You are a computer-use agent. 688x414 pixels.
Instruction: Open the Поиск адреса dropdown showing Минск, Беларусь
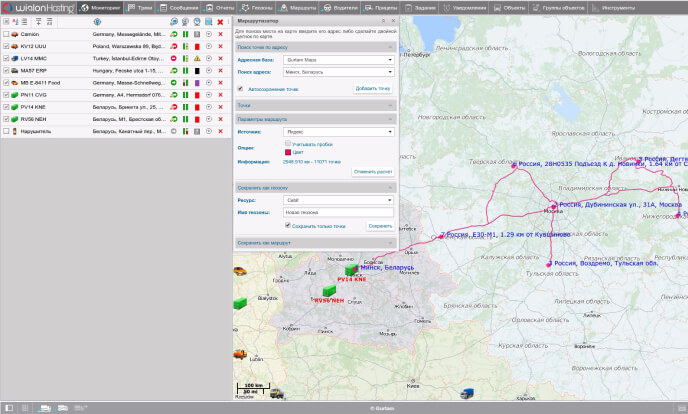coord(339,72)
